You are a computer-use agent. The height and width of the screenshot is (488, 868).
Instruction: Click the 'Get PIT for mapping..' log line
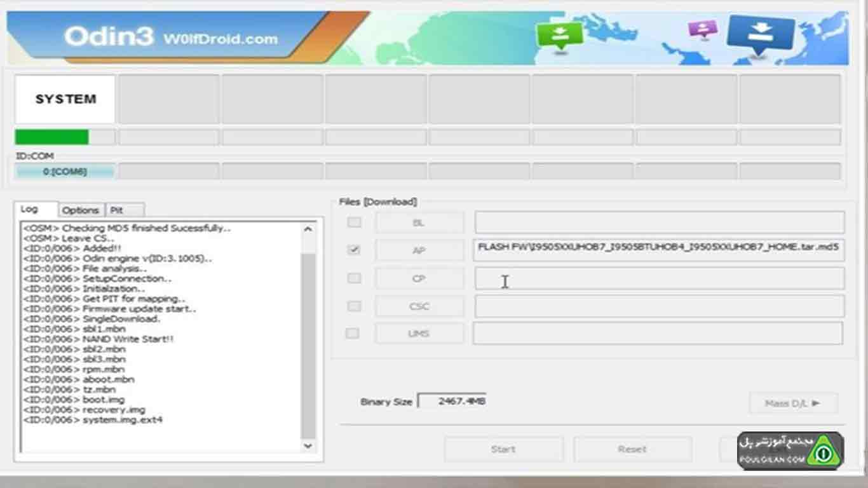click(x=104, y=299)
